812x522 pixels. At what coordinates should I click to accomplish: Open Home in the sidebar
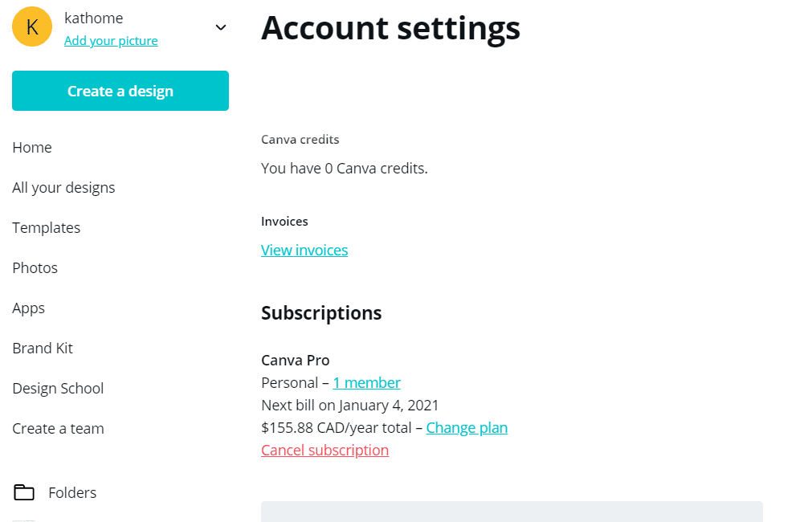pyautogui.click(x=32, y=148)
